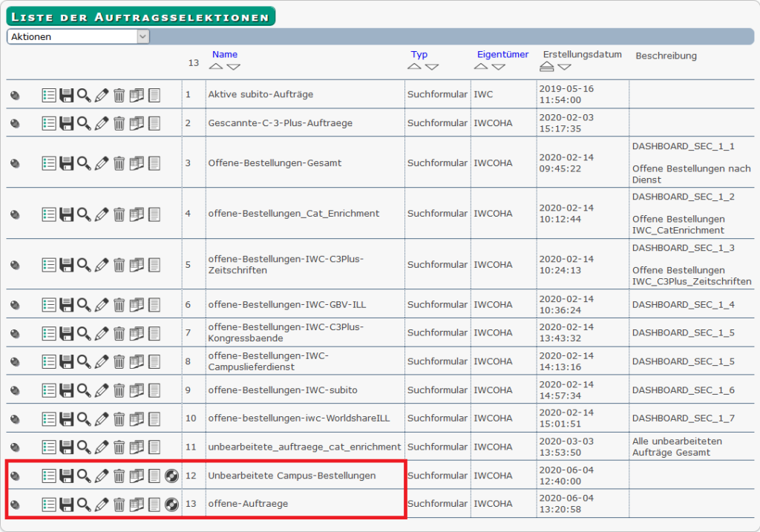Toggle selection marker for Unbearbeitete Campus-Bestellungen
760x532 pixels.
click(x=16, y=476)
